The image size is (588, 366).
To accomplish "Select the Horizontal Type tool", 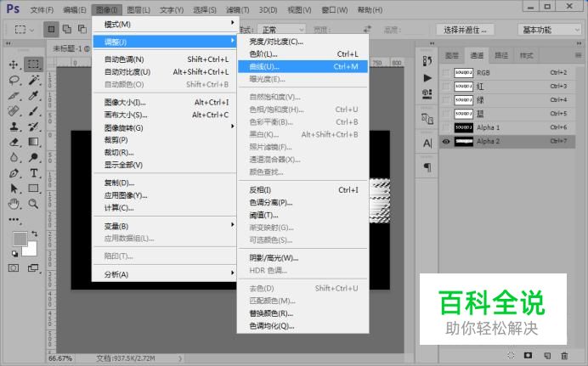I will point(33,173).
